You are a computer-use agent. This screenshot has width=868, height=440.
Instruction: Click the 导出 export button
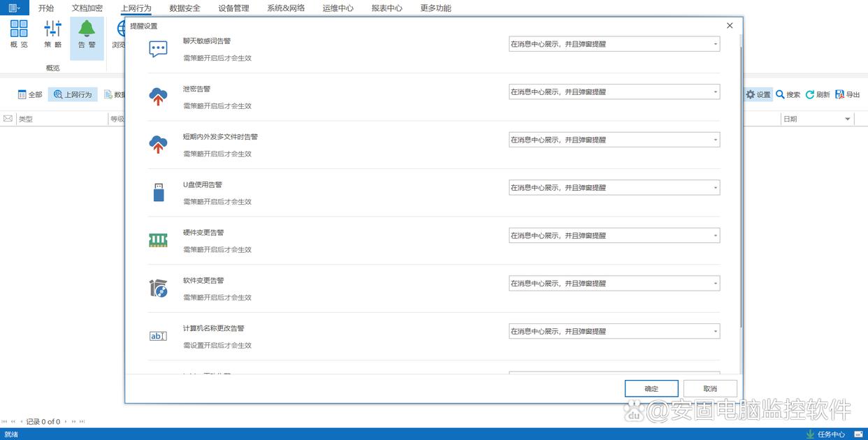(x=848, y=94)
